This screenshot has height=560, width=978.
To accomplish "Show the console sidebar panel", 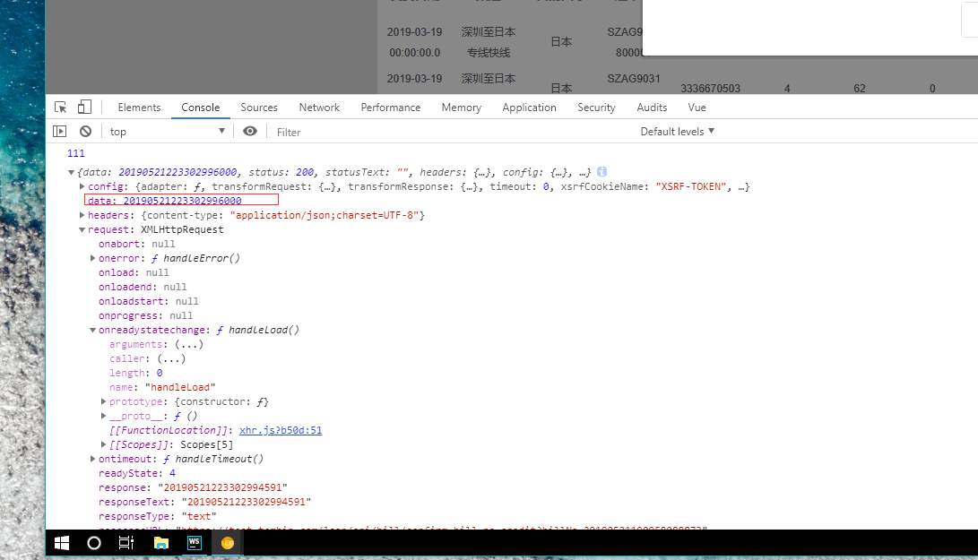I will [59, 131].
